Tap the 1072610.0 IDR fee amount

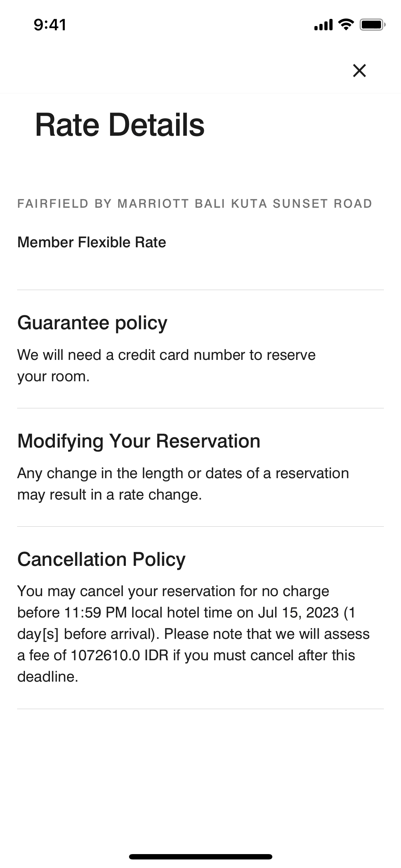[x=119, y=655]
